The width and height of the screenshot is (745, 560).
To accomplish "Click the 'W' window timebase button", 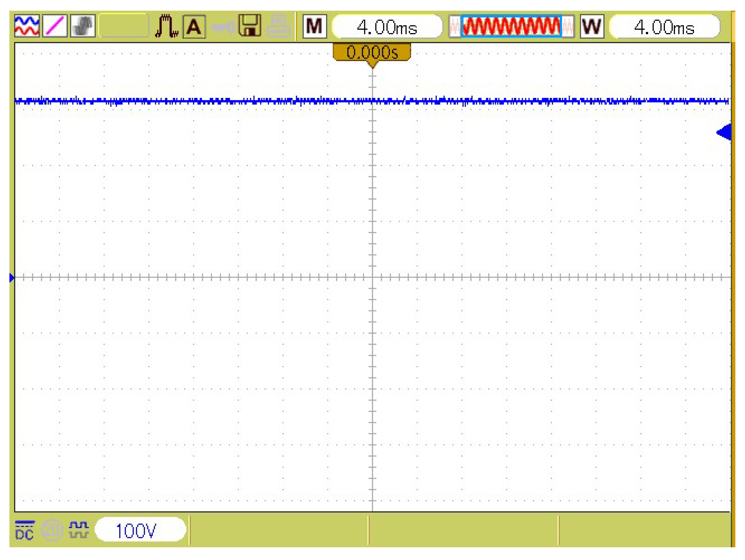I will point(592,26).
